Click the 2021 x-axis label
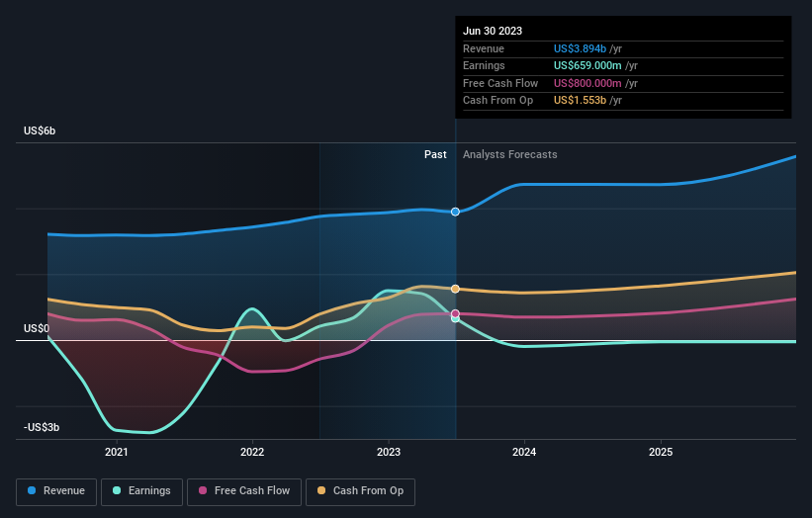The image size is (812, 518). coord(117,452)
